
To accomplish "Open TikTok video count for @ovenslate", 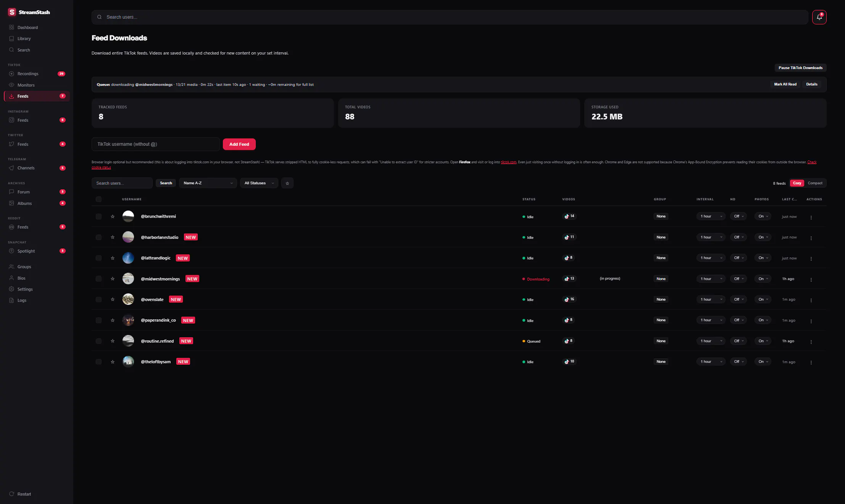I will point(569,300).
